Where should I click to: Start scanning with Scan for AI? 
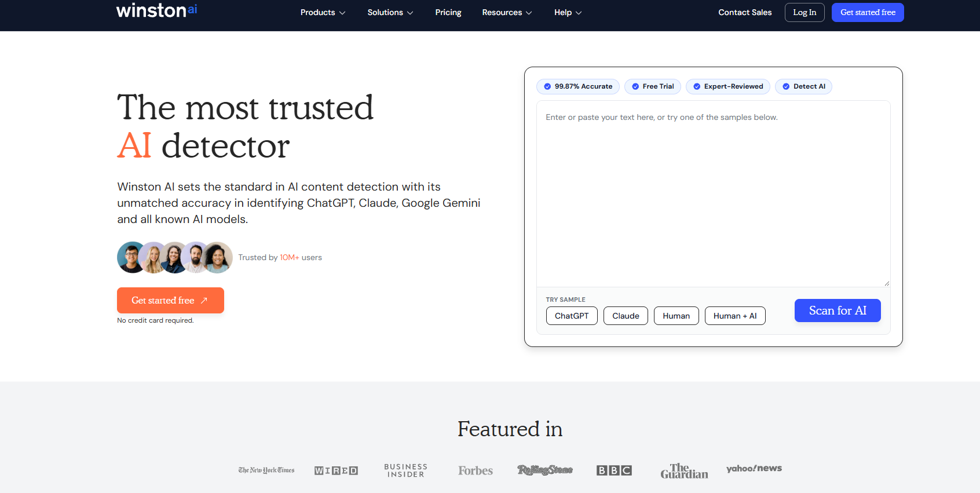[838, 311]
